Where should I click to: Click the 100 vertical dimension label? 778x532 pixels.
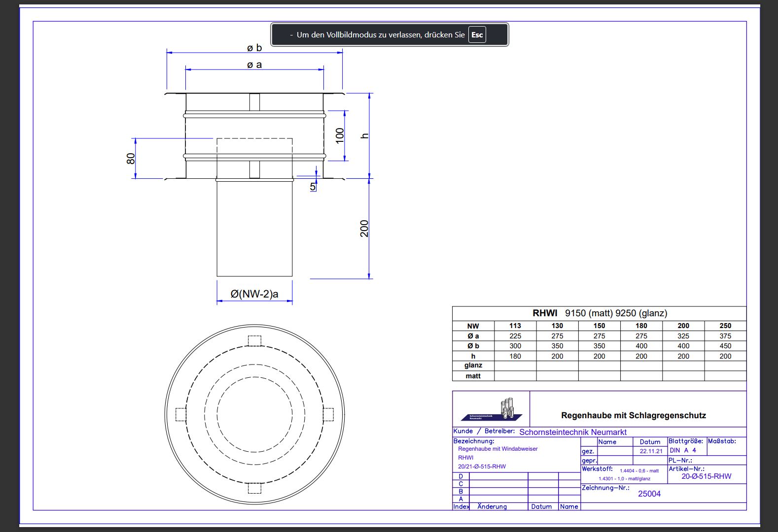tap(340, 135)
